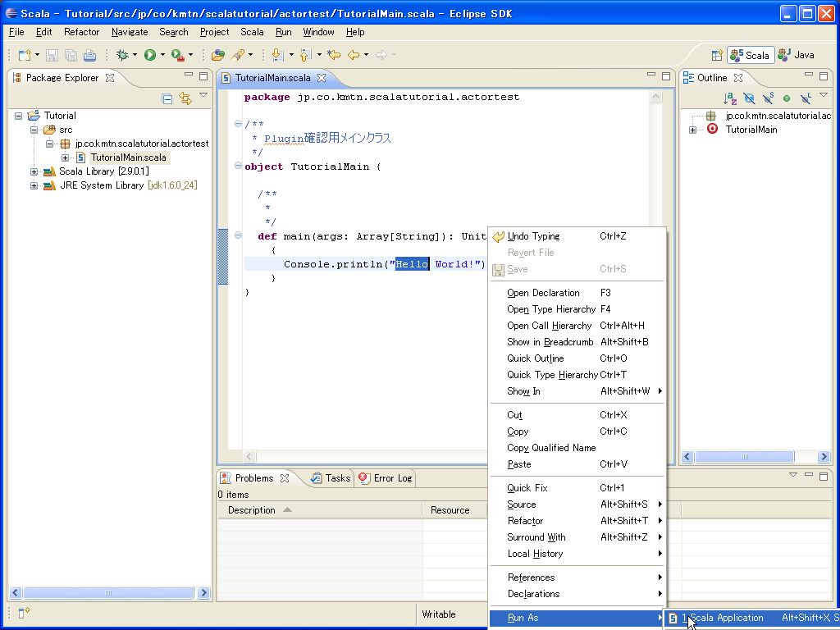Image resolution: width=840 pixels, height=630 pixels.
Task: Expand the JRE System Library node
Action: pyautogui.click(x=34, y=185)
